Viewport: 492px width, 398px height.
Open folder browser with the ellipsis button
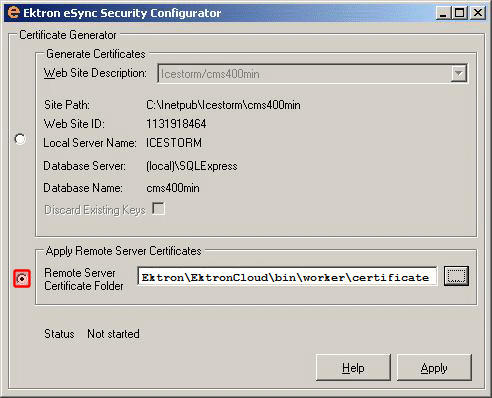point(456,276)
